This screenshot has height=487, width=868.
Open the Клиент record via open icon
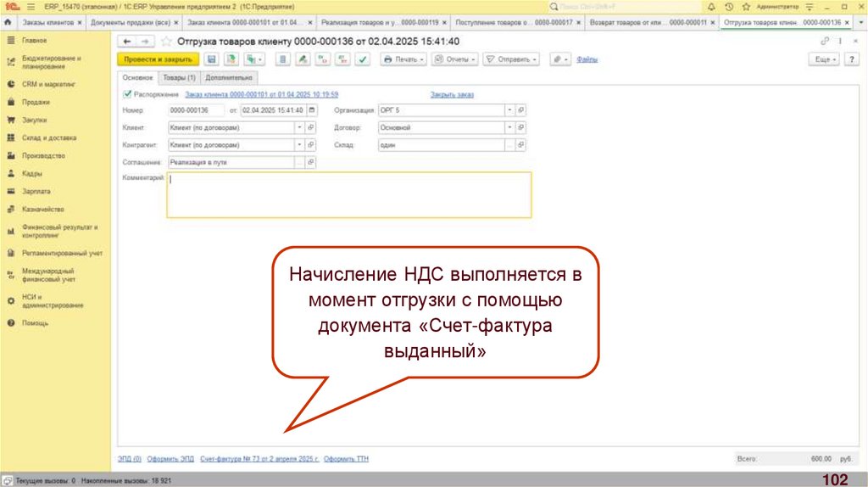pos(310,127)
